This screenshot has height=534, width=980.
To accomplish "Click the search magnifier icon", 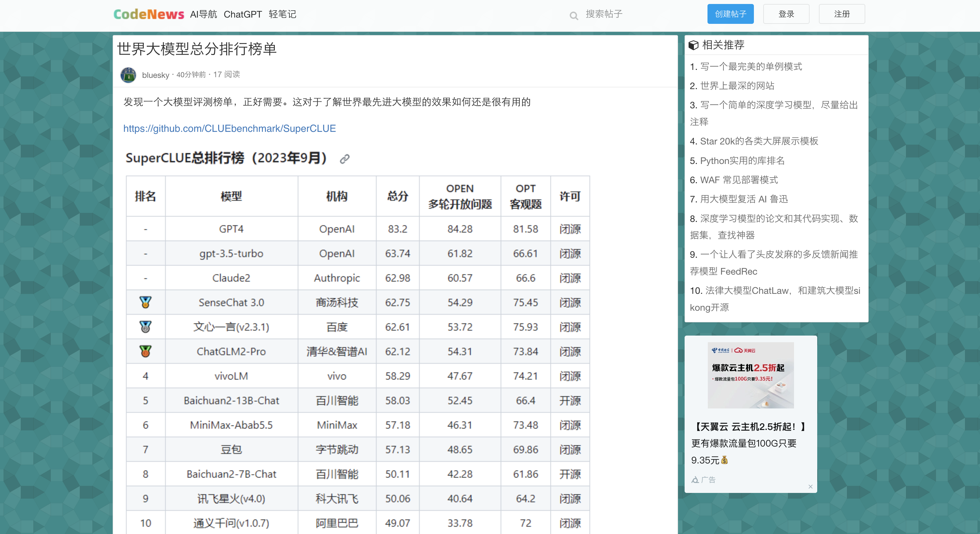I will (x=574, y=16).
